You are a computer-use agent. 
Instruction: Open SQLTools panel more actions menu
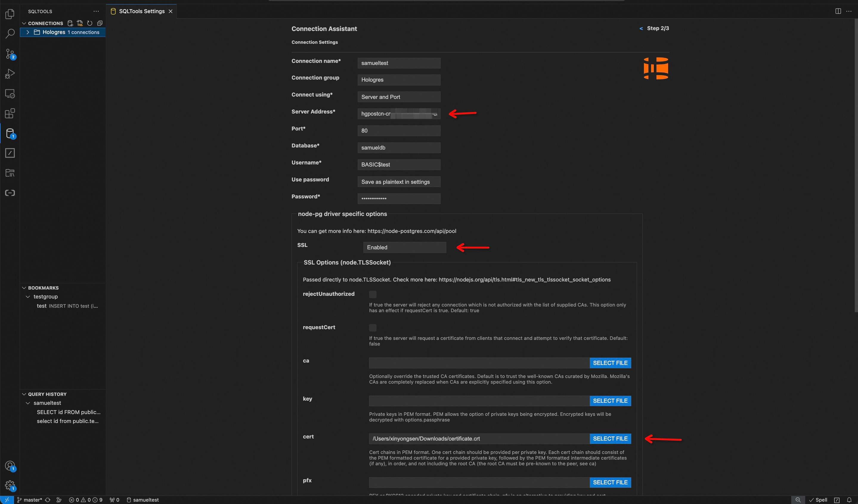pos(96,11)
